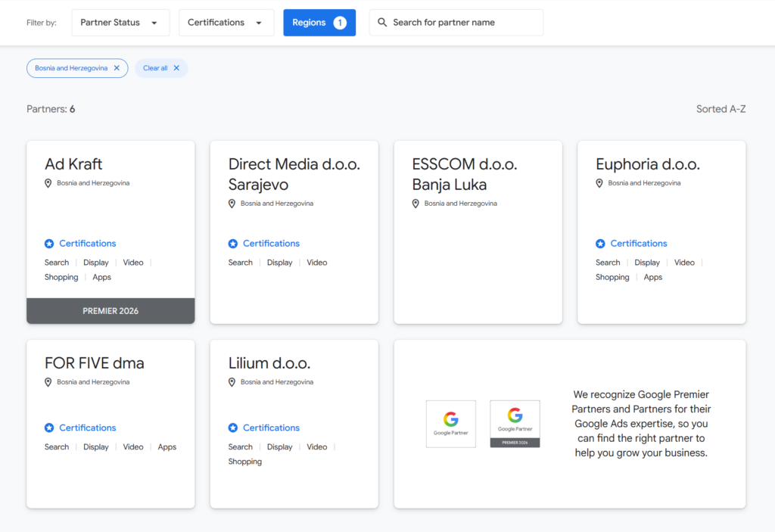Click the FOR FIVE dma location pin
Image resolution: width=775 pixels, height=532 pixels.
tap(48, 382)
